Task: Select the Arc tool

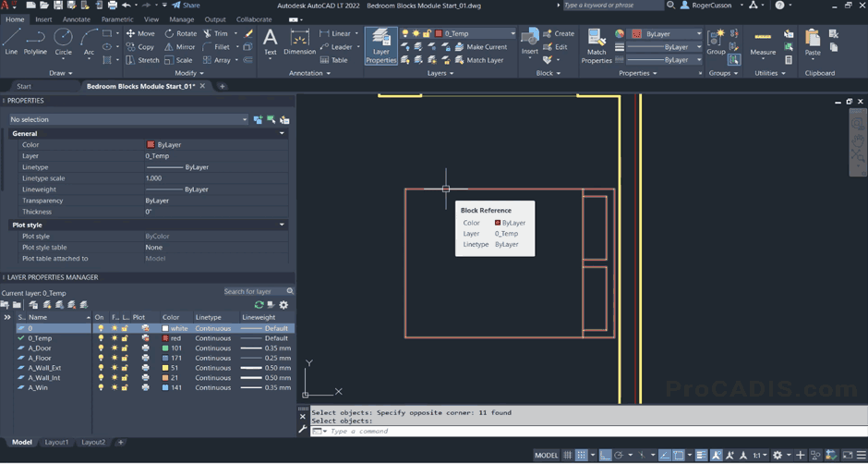Action: [x=90, y=43]
